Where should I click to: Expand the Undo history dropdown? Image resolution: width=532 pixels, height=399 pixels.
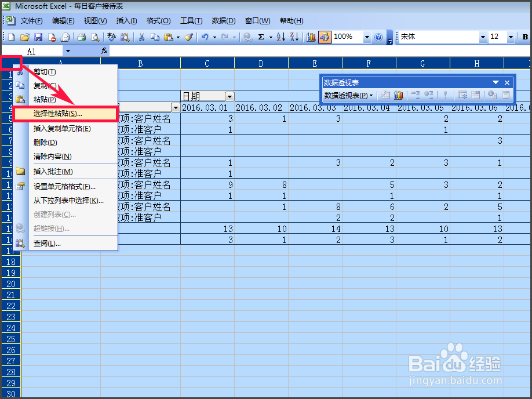pos(215,37)
